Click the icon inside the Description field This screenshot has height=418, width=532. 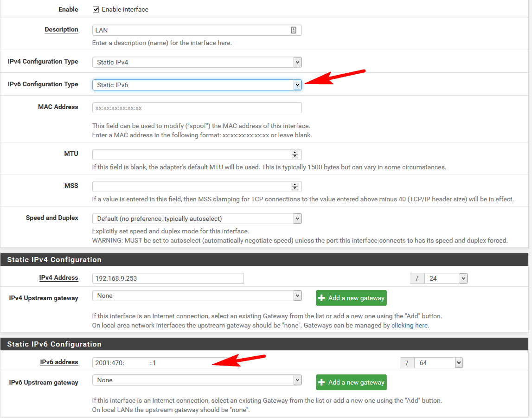[294, 30]
